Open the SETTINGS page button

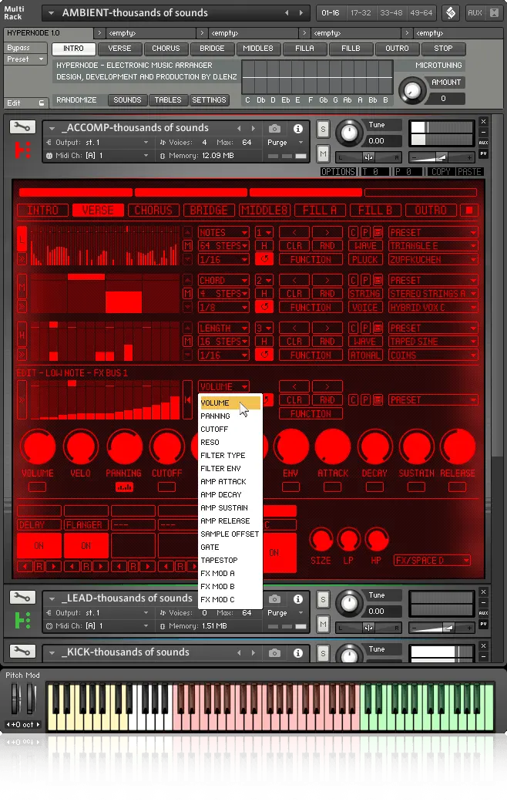[x=209, y=100]
